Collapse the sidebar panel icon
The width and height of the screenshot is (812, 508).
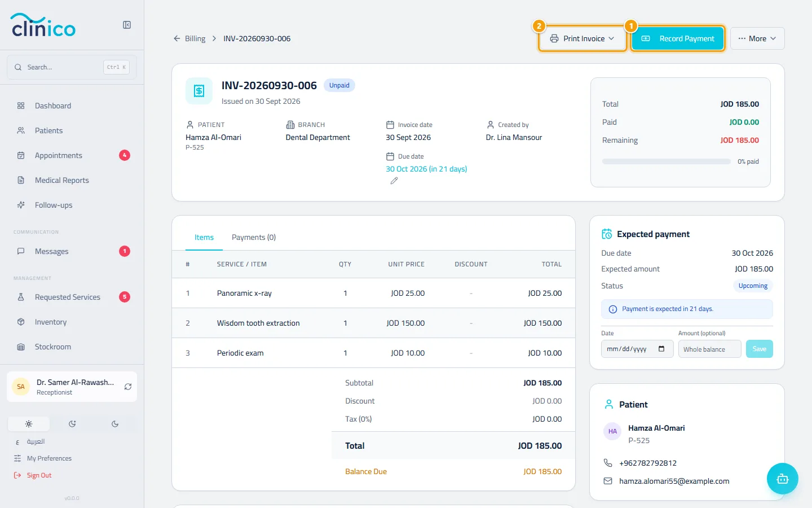click(127, 25)
